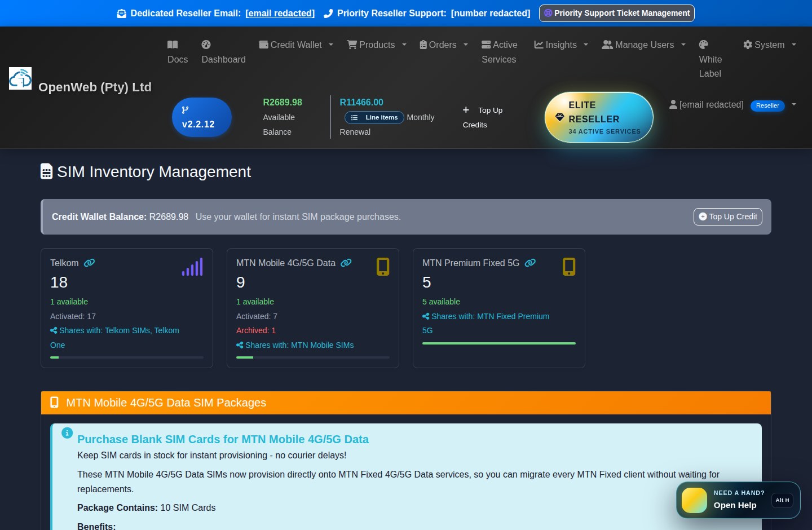Click the Orders clipboard icon
Screen dimensions: 812x530
(x=423, y=45)
